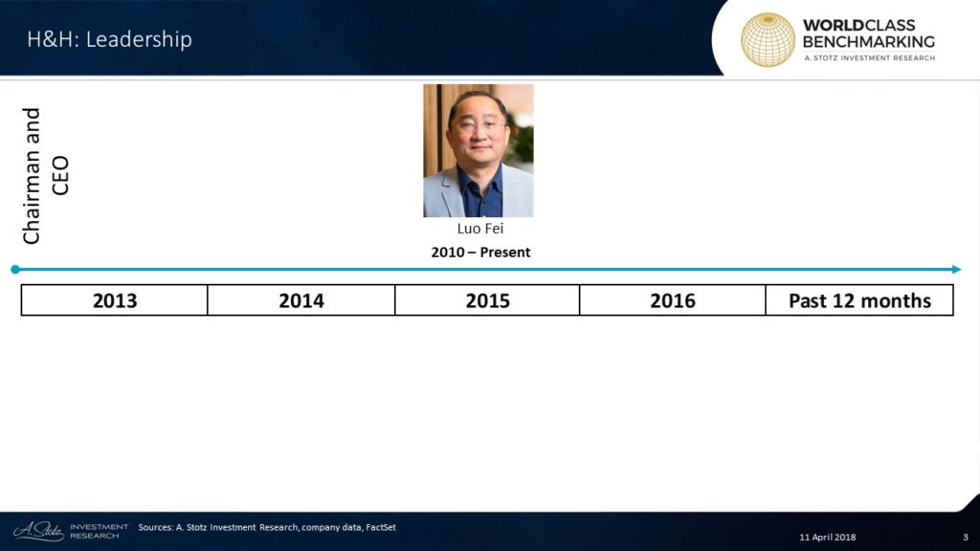Select the 2010 – Present date text
Viewport: 980px width, 551px height.
479,253
